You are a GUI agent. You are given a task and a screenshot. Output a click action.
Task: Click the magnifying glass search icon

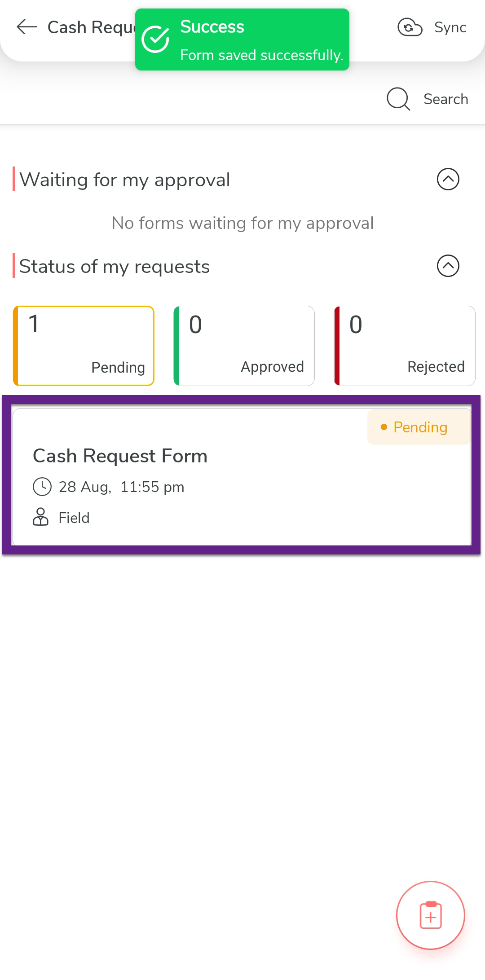pyautogui.click(x=398, y=99)
